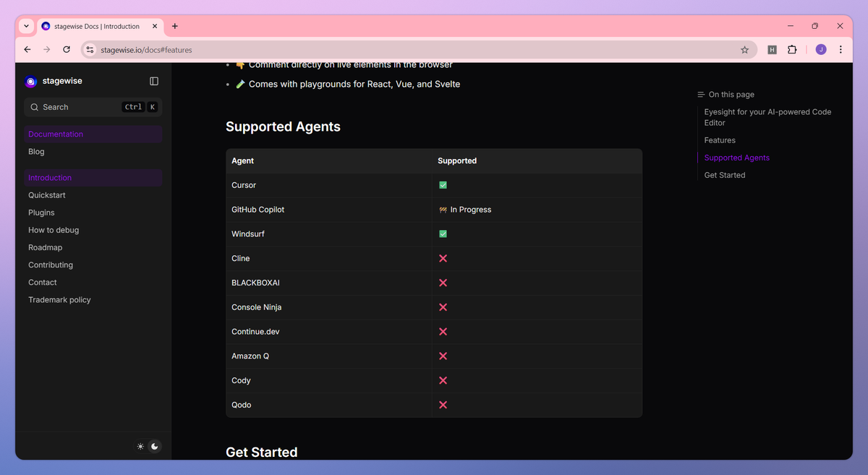Click the green checkmark in Windsurf row

point(443,234)
